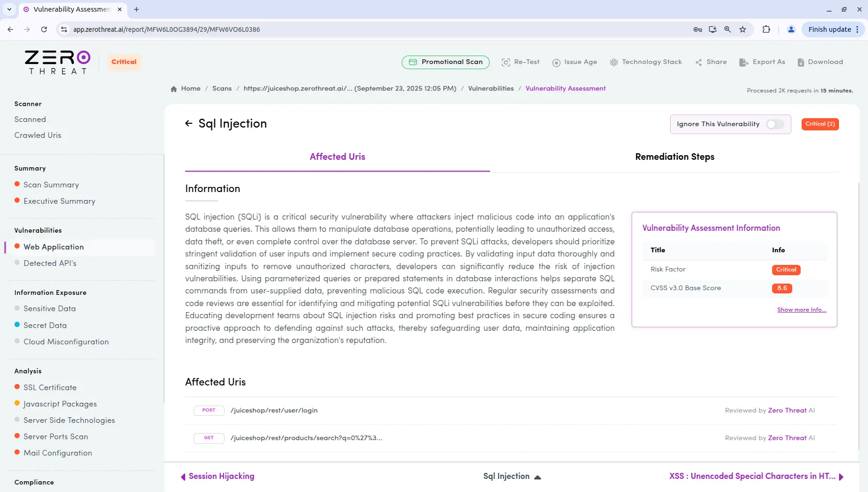This screenshot has width=868, height=492.
Task: Click the Vulnerabilities breadcrumb link
Action: click(491, 89)
